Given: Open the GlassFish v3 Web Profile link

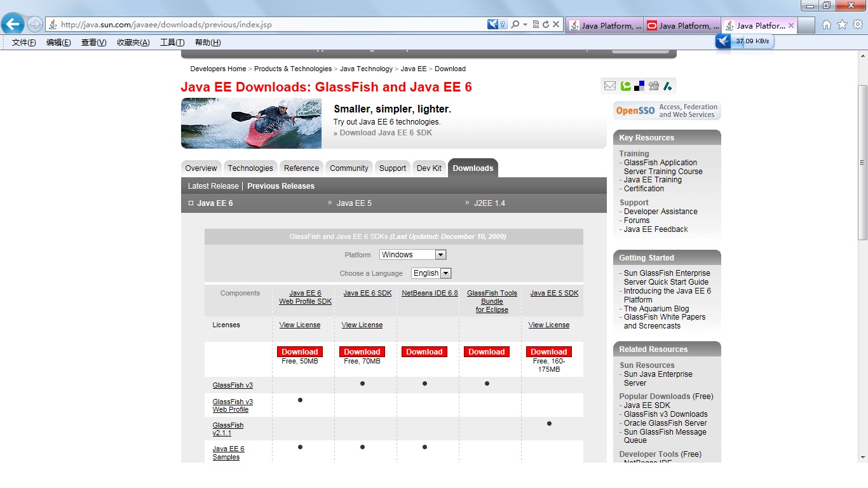Looking at the screenshot, I should [233, 405].
